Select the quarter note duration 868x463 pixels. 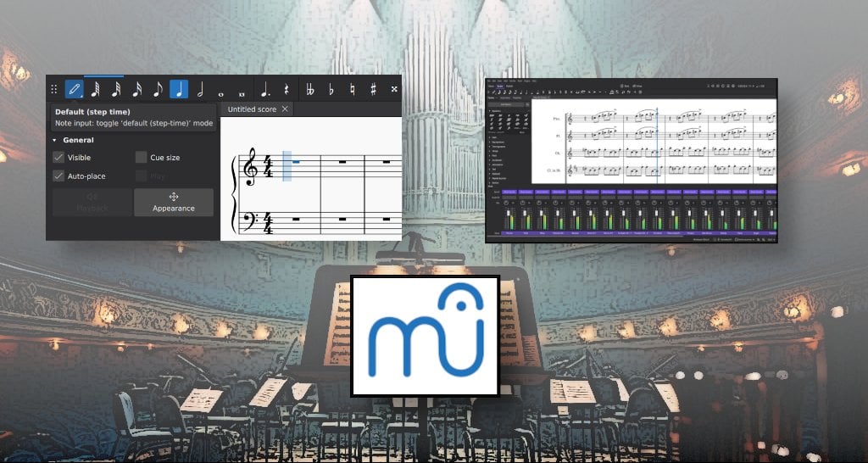179,89
